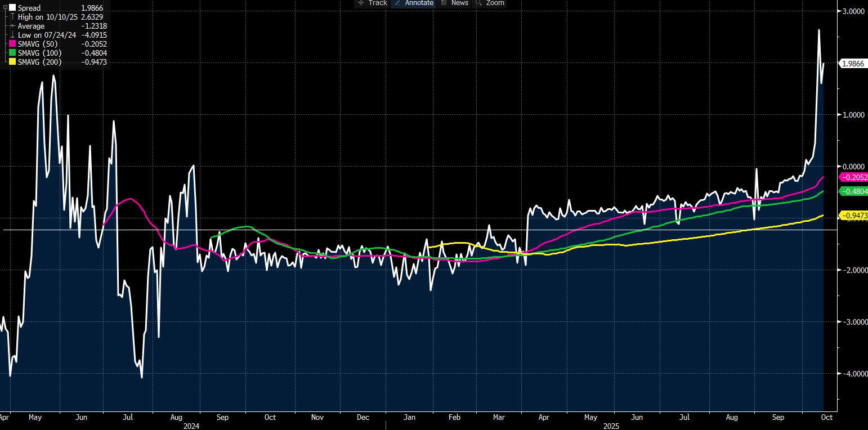Click the Low marker icon in legend
This screenshot has height=430, width=868.
(x=12, y=35)
